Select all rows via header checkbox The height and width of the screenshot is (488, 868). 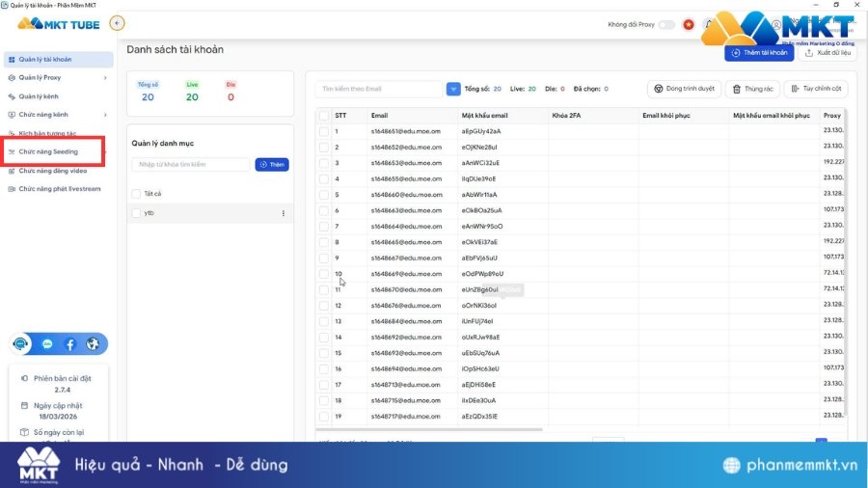324,115
